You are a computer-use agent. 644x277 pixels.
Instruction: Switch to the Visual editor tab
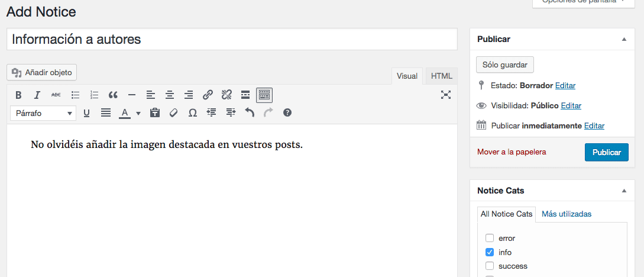407,76
